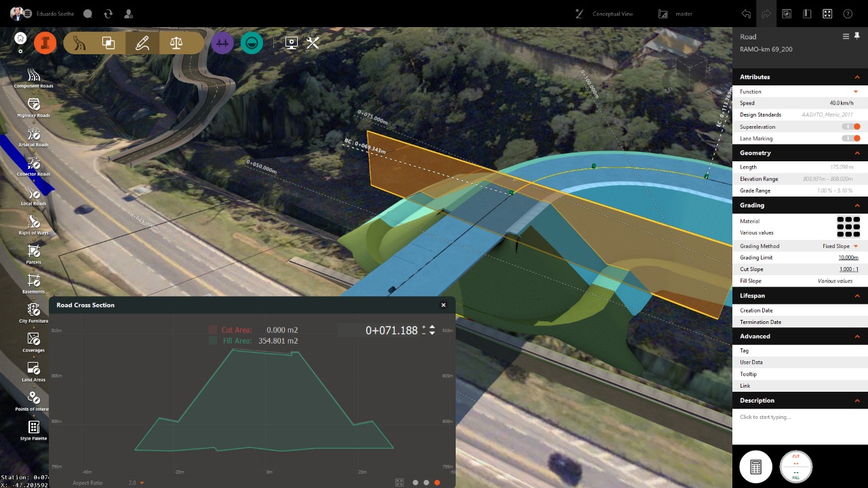Toggle the Lane Marking switch
The width and height of the screenshot is (868, 488).
pyautogui.click(x=851, y=138)
